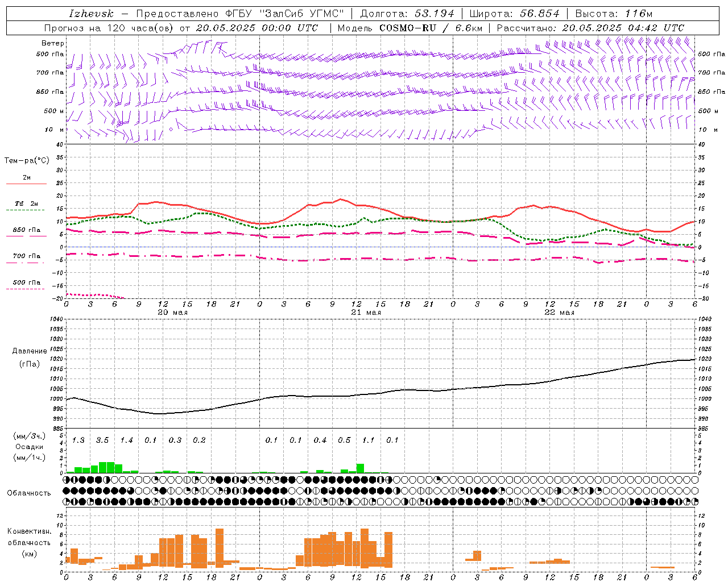Click the '(км)' convective cloud unit

pos(30,554)
